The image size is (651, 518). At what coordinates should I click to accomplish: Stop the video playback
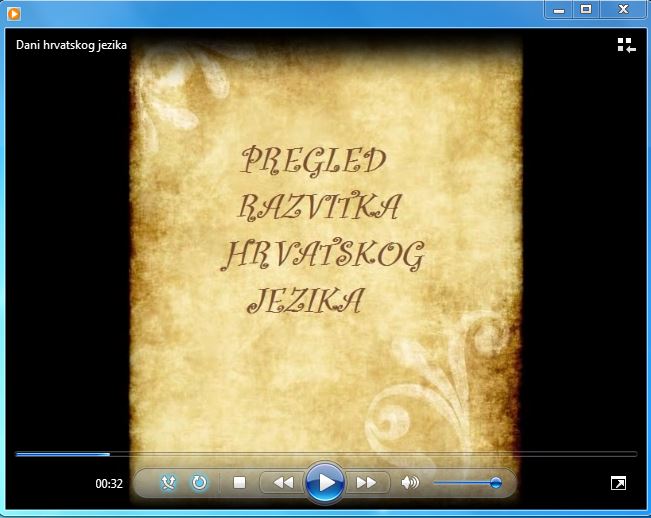(240, 482)
